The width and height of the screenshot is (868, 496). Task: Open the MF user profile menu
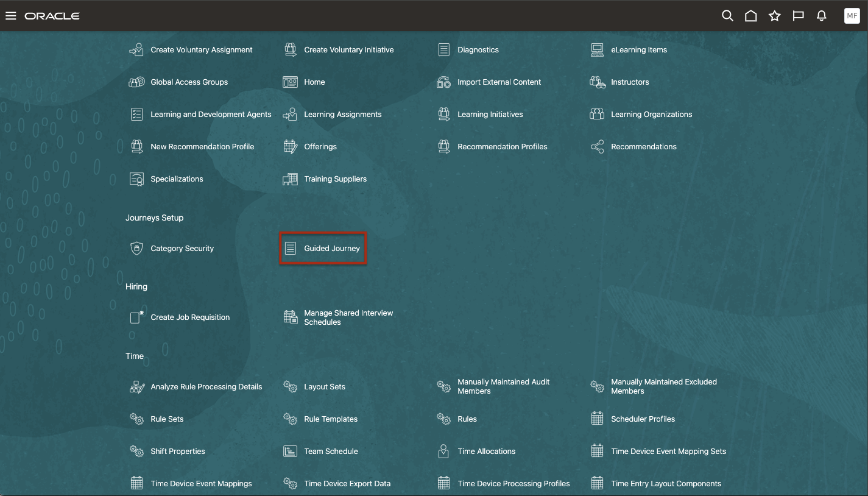click(852, 16)
